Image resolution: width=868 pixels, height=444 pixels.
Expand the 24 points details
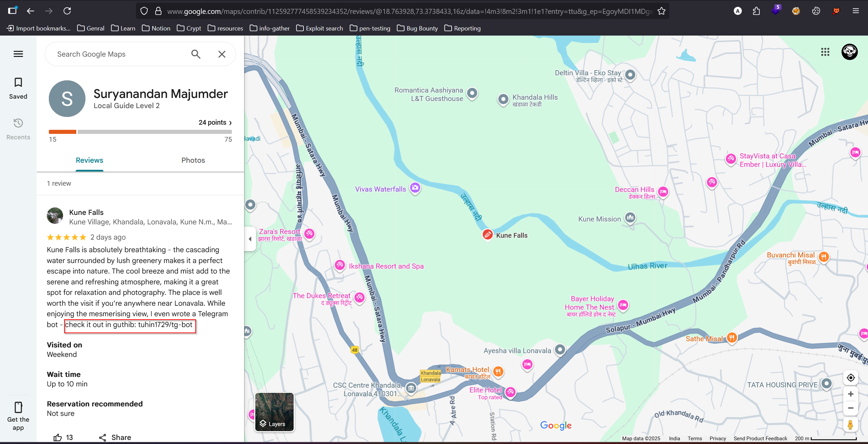(x=215, y=122)
